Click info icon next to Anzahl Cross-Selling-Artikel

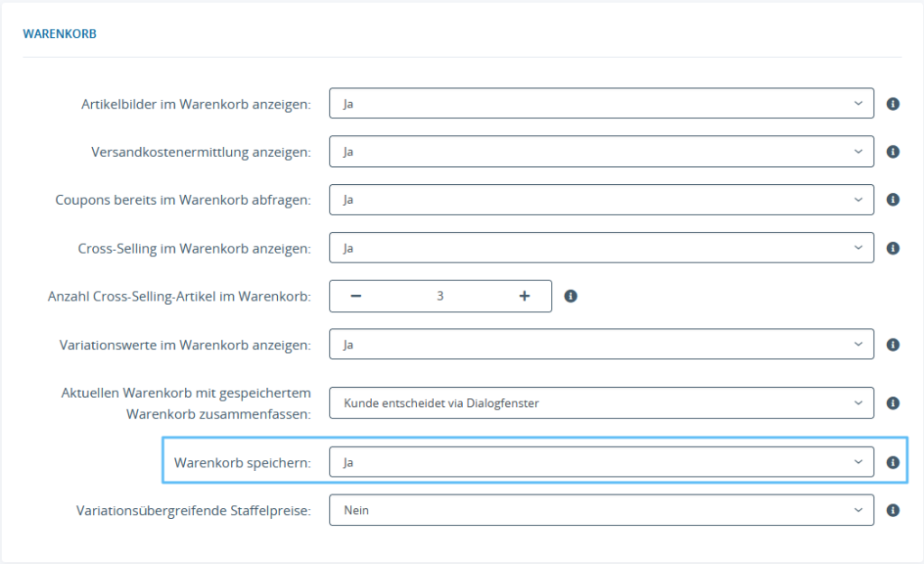[570, 295]
